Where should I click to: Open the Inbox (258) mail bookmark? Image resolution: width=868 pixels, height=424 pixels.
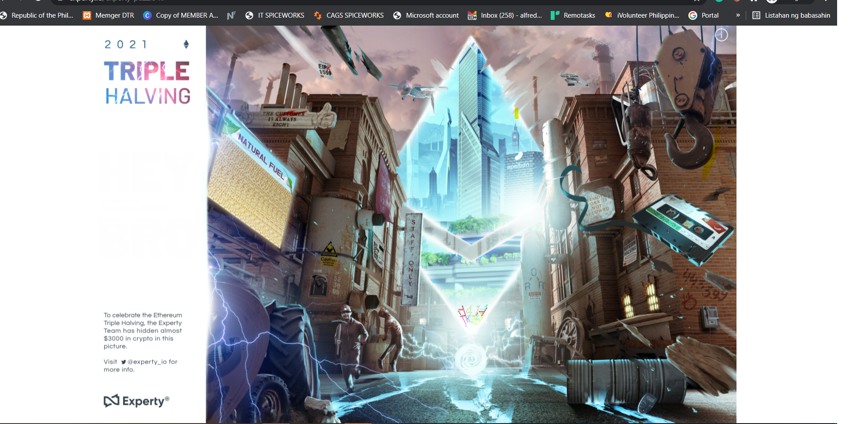(505, 15)
